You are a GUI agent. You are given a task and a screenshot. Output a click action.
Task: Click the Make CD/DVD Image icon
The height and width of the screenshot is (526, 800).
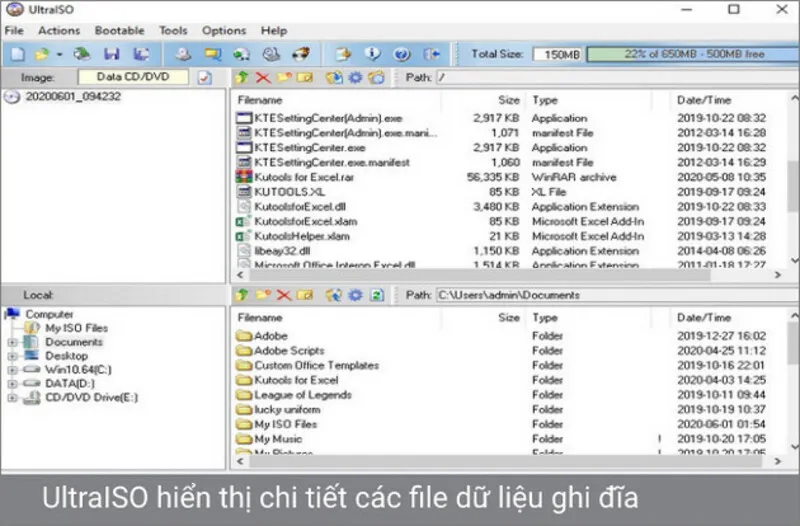pyautogui.click(x=183, y=54)
